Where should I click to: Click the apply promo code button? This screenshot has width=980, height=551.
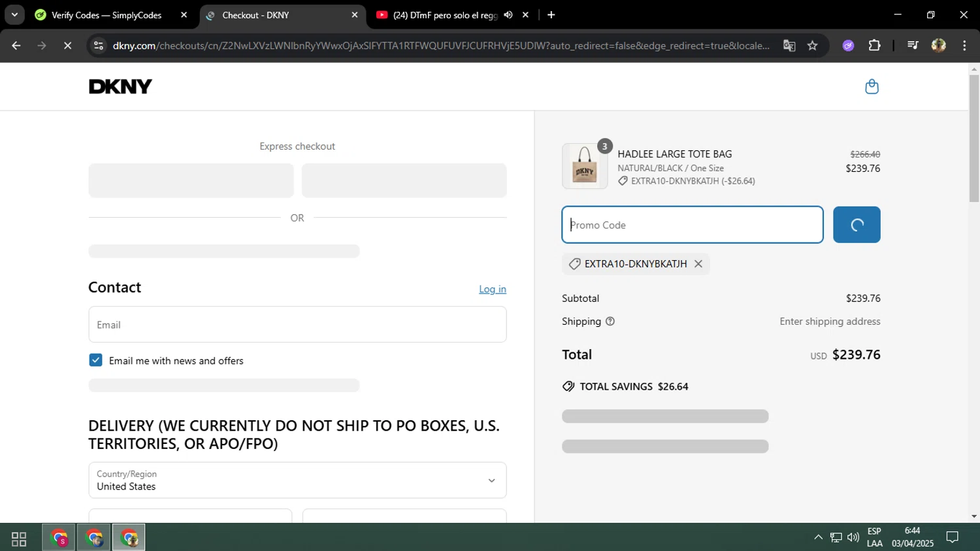857,225
